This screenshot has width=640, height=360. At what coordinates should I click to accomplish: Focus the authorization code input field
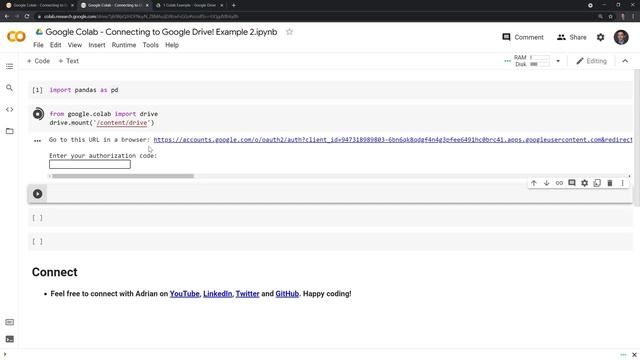tap(90, 164)
